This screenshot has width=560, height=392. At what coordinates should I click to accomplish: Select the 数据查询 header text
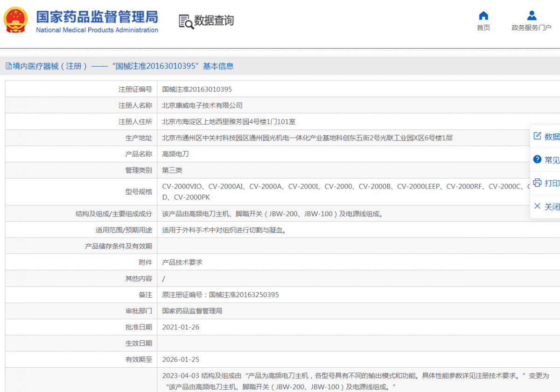pyautogui.click(x=214, y=21)
